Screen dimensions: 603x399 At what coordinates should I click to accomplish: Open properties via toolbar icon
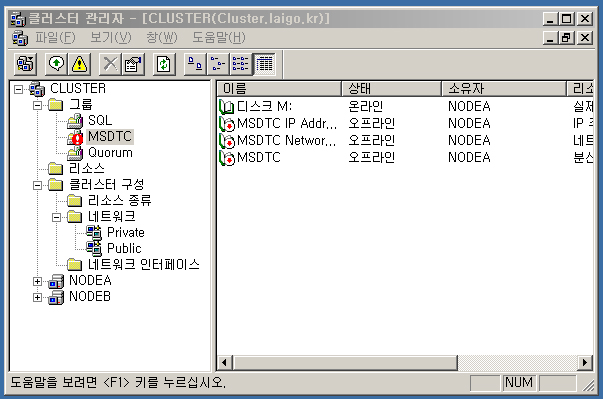click(133, 64)
